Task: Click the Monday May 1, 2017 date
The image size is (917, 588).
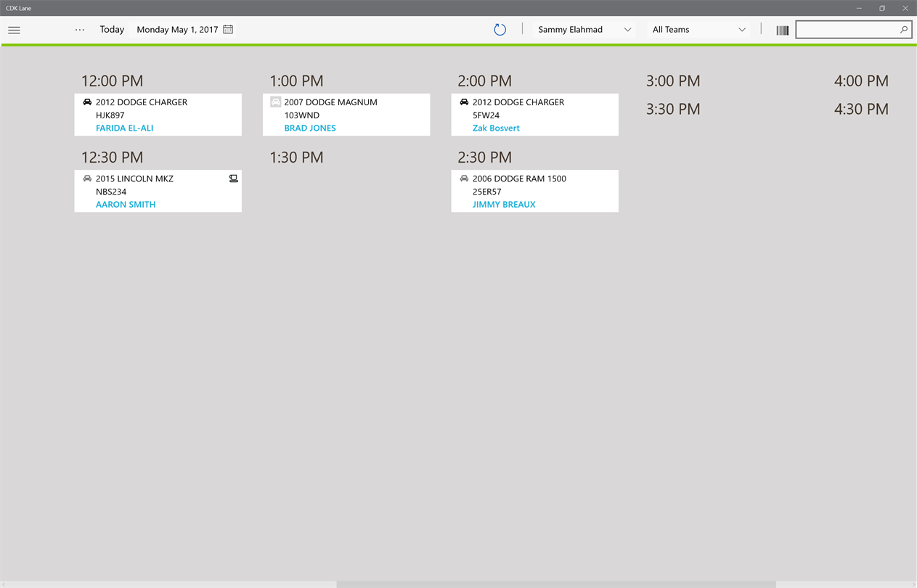Action: [x=177, y=30]
